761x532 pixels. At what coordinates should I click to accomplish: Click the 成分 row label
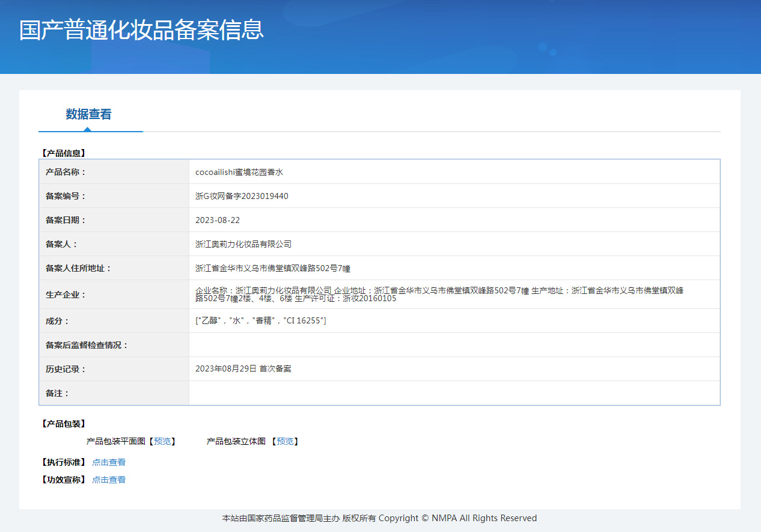tap(58, 321)
